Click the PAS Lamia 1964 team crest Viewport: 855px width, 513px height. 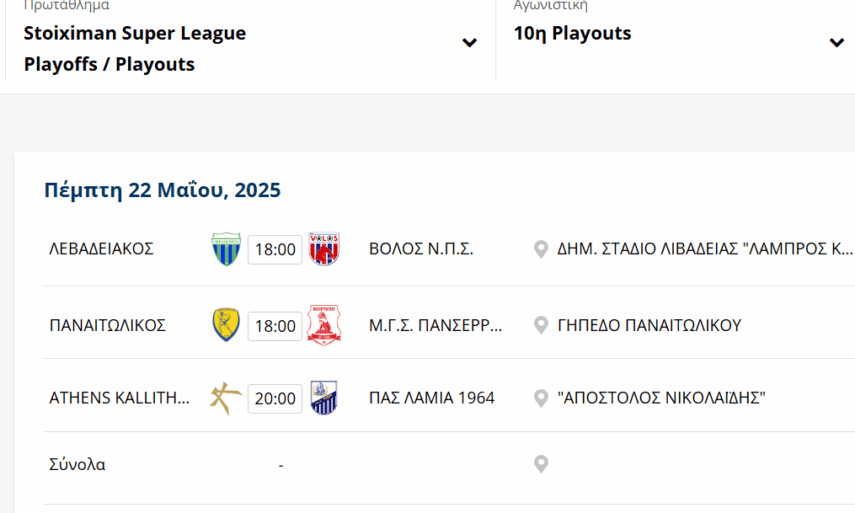(x=324, y=398)
